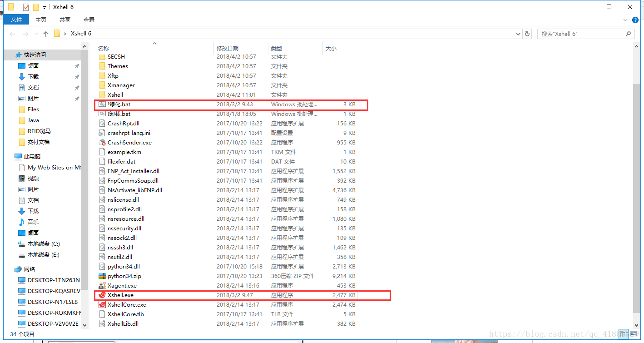This screenshot has width=644, height=343.
Task: Click the !卸载.bat batch file icon
Action: (x=102, y=114)
